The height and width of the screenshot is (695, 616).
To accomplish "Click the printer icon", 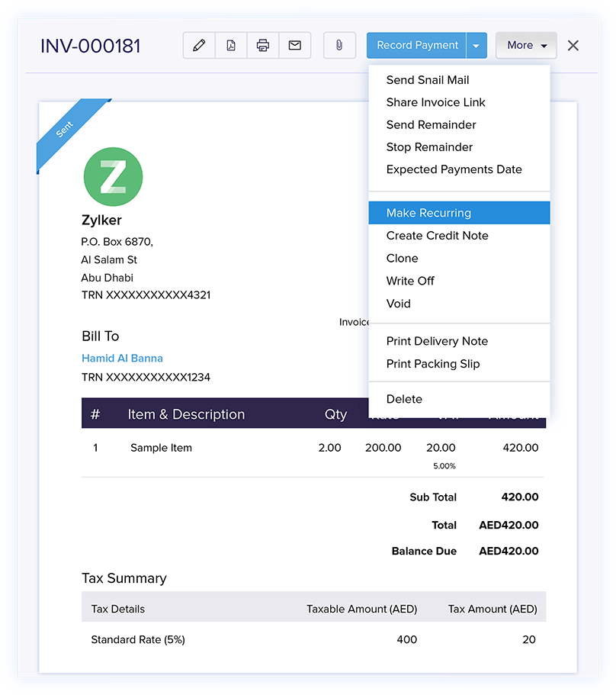I will point(262,45).
